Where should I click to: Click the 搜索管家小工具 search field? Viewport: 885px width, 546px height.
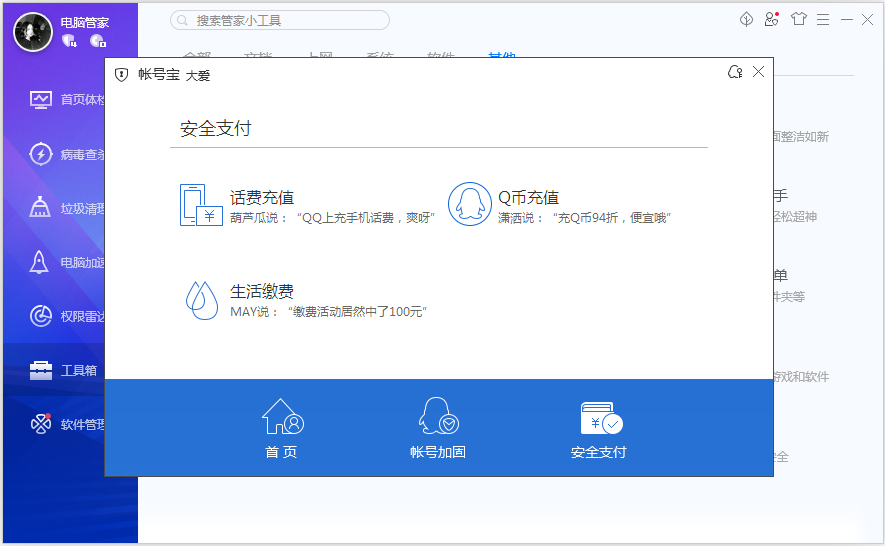click(x=280, y=20)
